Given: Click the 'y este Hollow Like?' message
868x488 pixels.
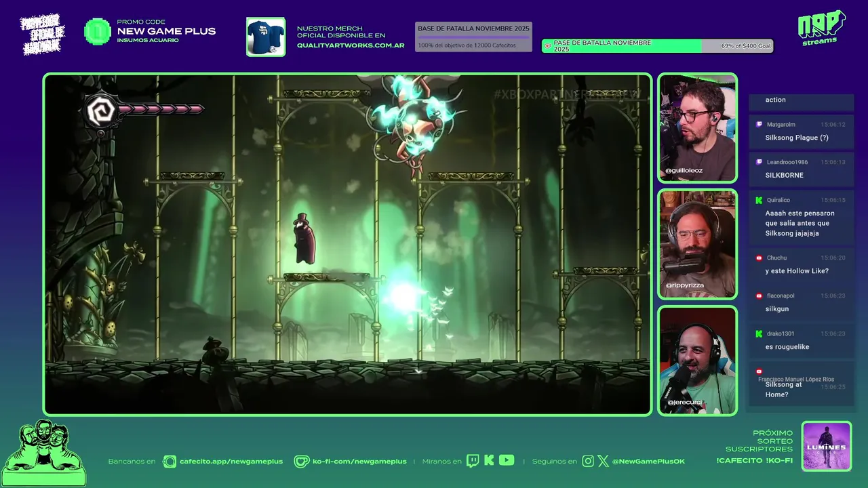Looking at the screenshot, I should (797, 271).
